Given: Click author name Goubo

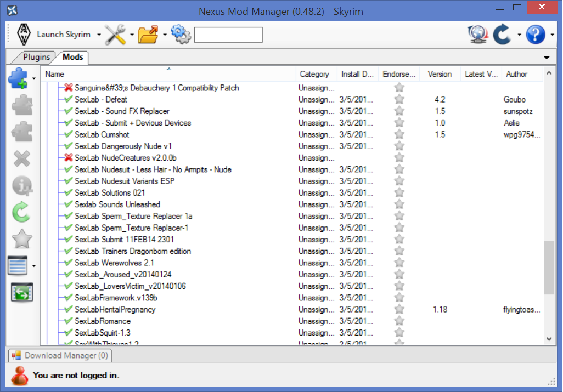Looking at the screenshot, I should coord(514,99).
